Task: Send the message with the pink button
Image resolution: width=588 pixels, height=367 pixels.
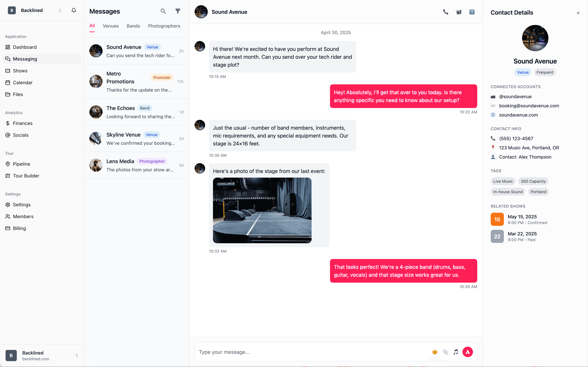Action: [x=468, y=352]
